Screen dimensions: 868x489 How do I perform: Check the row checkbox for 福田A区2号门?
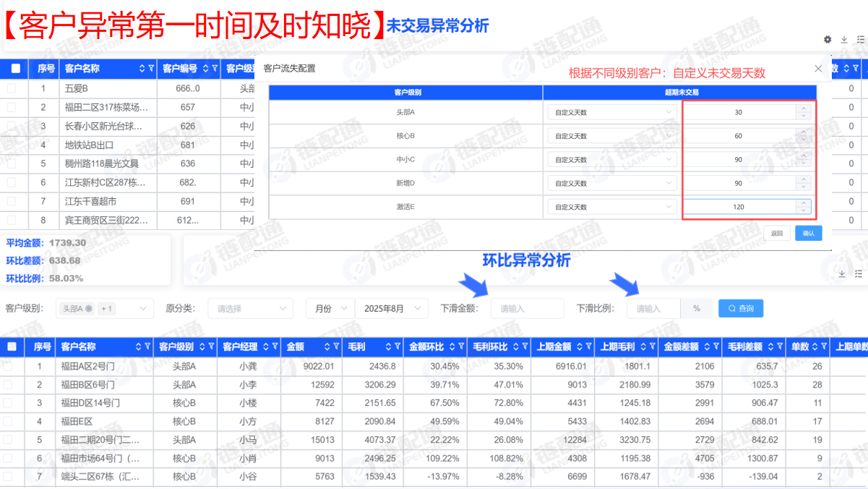click(8, 367)
